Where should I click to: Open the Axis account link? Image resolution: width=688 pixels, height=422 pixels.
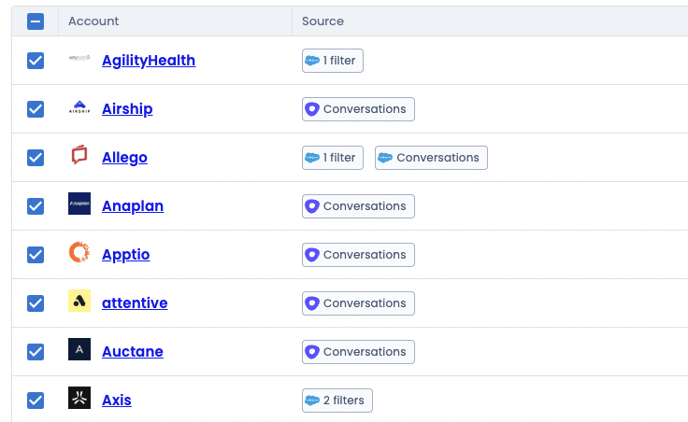click(x=117, y=400)
